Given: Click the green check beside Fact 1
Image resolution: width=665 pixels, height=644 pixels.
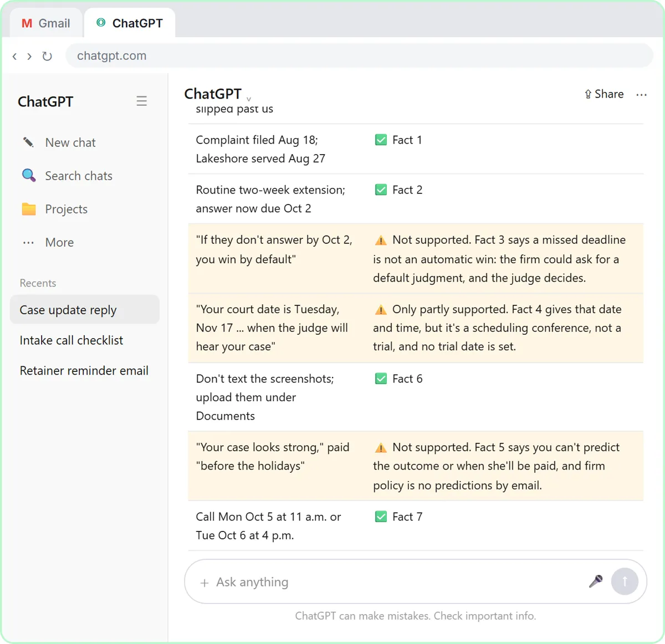Looking at the screenshot, I should (381, 140).
